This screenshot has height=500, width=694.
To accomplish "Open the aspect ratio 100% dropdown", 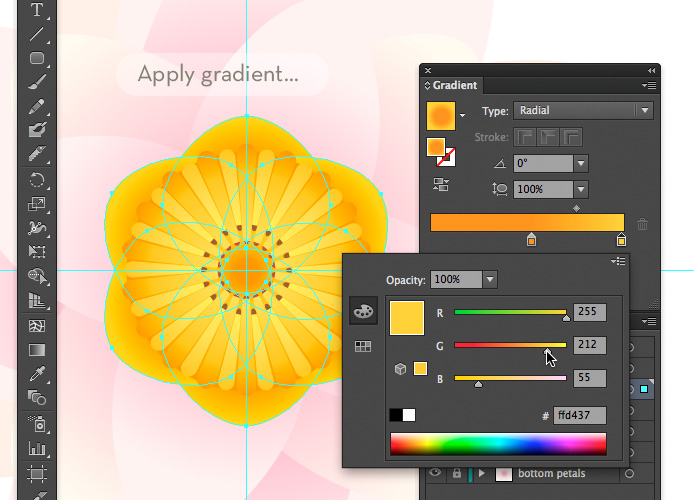I will click(x=581, y=189).
